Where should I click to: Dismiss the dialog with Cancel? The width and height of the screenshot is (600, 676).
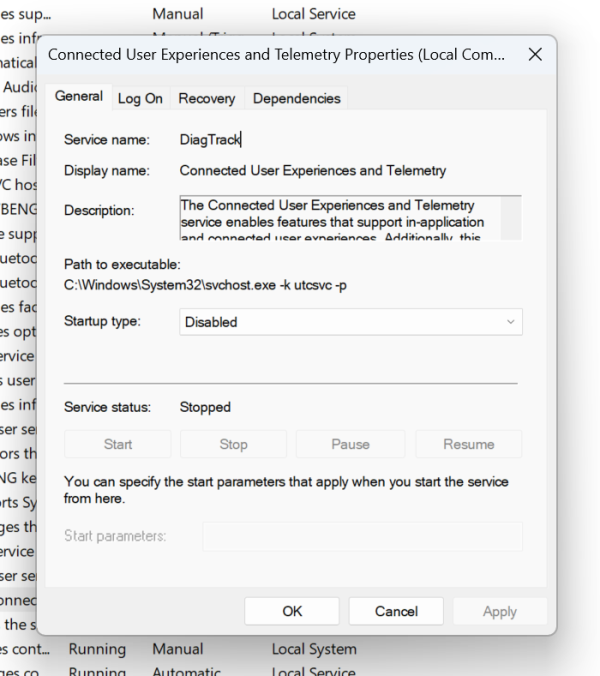pyautogui.click(x=396, y=611)
